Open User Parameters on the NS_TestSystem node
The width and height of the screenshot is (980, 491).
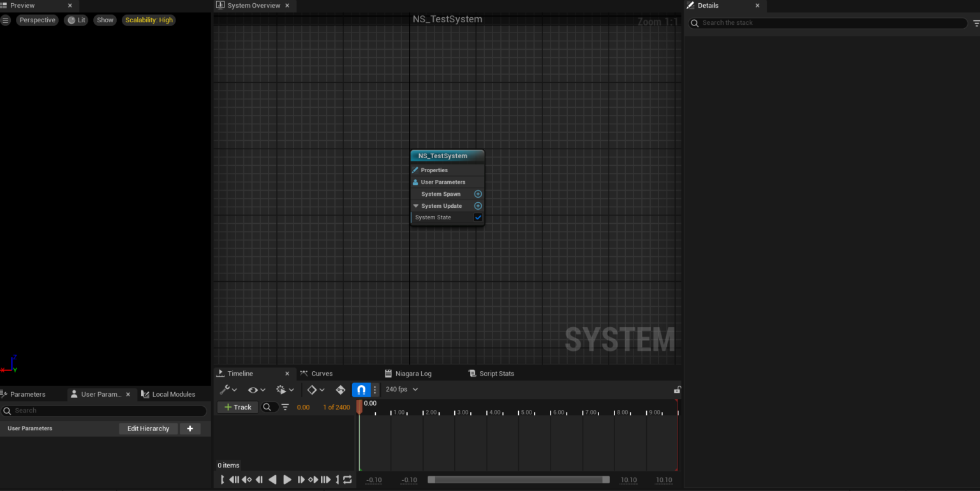[445, 182]
